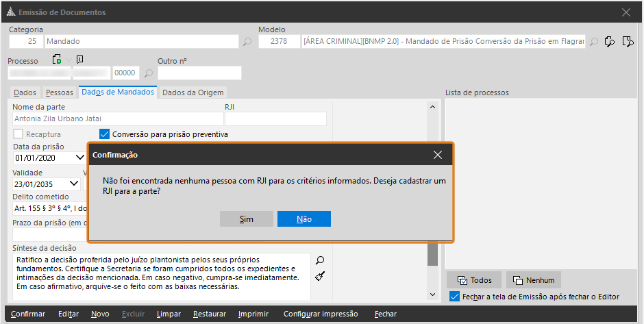Click the note icon next to the Processo label

tap(80, 60)
